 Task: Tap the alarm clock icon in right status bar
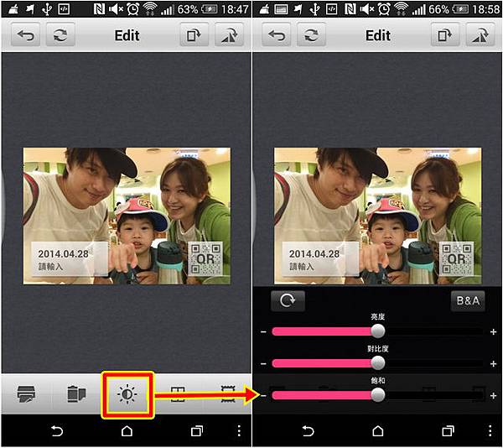384,9
